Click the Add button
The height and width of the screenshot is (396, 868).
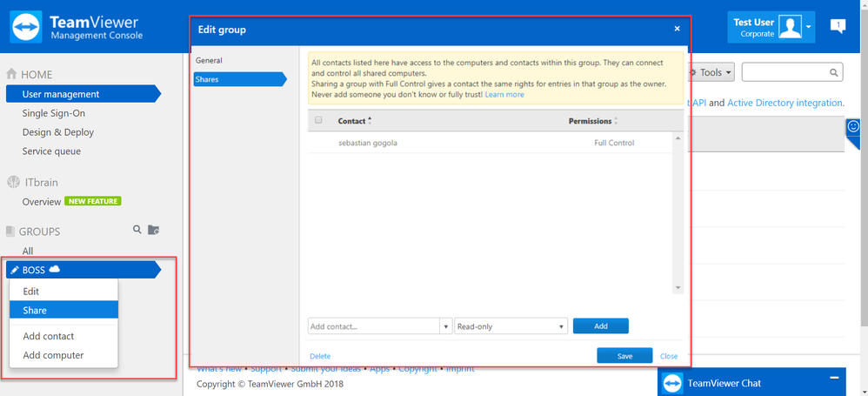click(x=601, y=326)
